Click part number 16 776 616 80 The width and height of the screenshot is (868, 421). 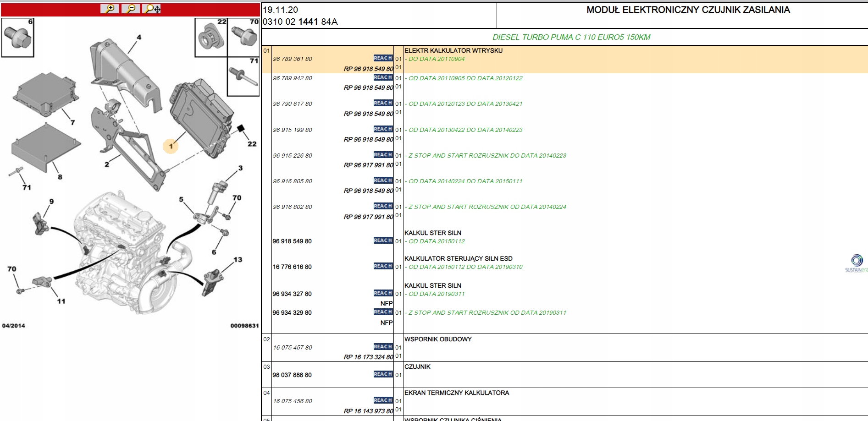click(x=292, y=267)
